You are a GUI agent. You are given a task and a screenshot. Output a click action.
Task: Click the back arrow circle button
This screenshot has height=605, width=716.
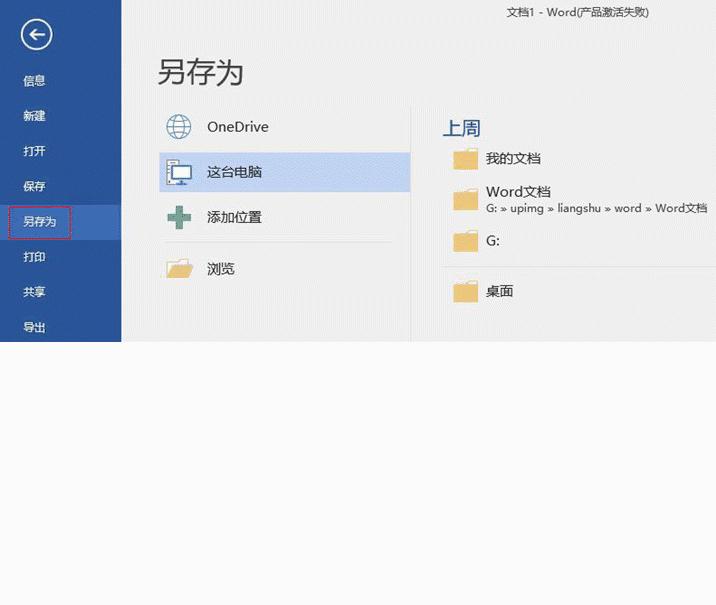[x=37, y=35]
